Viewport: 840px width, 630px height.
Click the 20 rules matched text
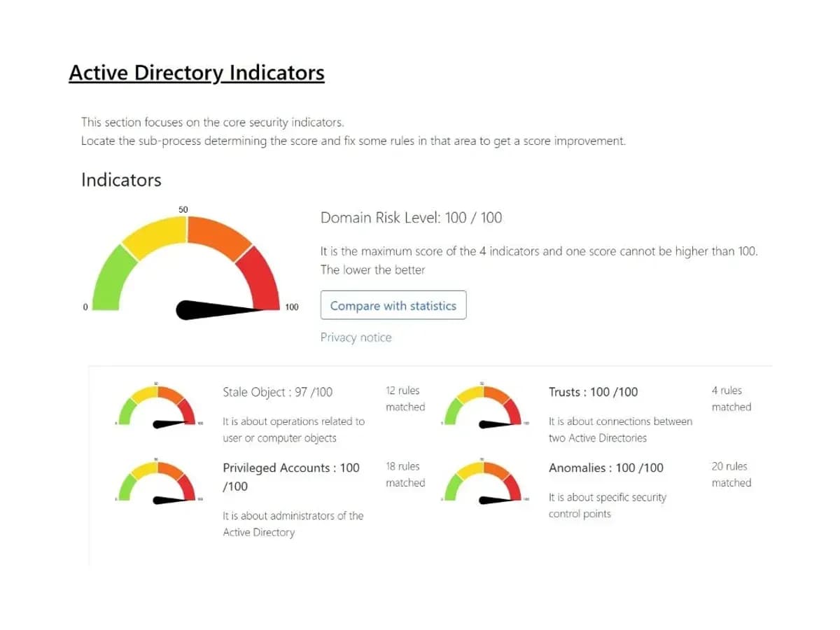pos(731,474)
